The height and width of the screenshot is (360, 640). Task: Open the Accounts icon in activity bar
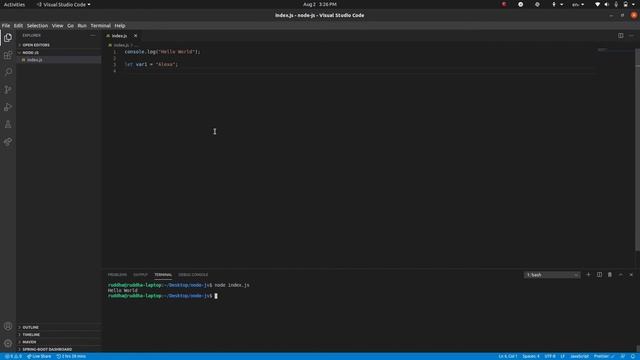click(x=8, y=326)
